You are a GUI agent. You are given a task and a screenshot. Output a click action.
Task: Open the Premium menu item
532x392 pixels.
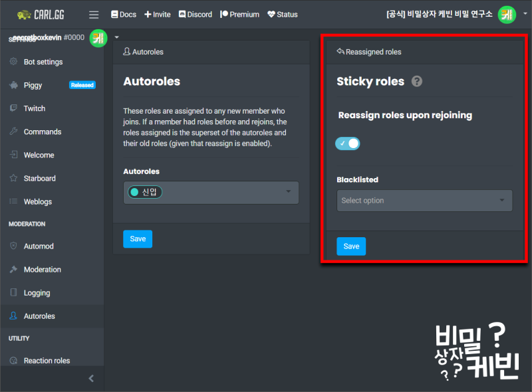pyautogui.click(x=240, y=15)
